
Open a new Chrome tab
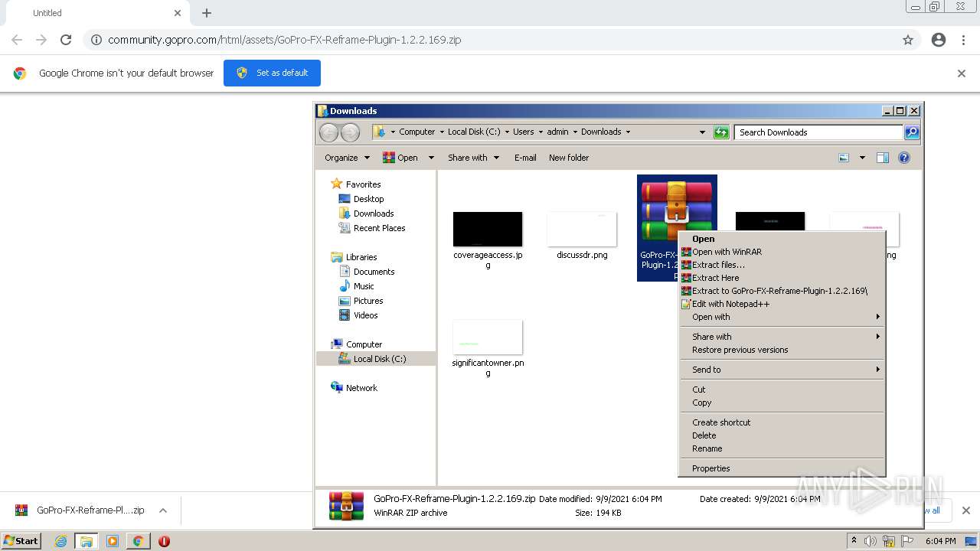207,13
